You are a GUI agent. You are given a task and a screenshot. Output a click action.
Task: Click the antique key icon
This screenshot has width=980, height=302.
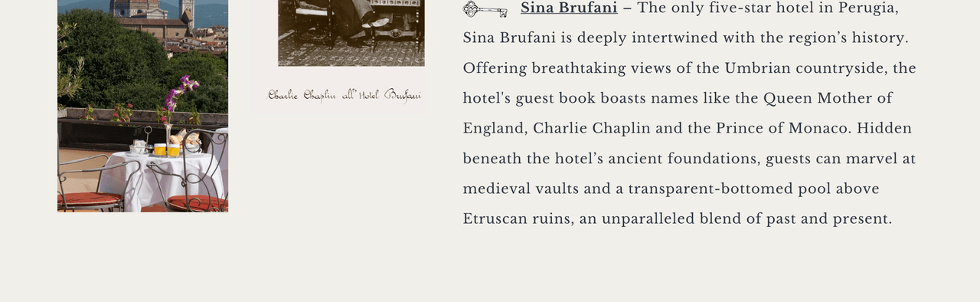click(485, 9)
